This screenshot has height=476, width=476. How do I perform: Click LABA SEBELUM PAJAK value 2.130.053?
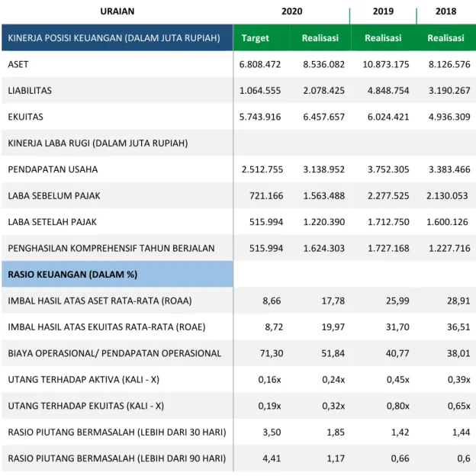447,196
